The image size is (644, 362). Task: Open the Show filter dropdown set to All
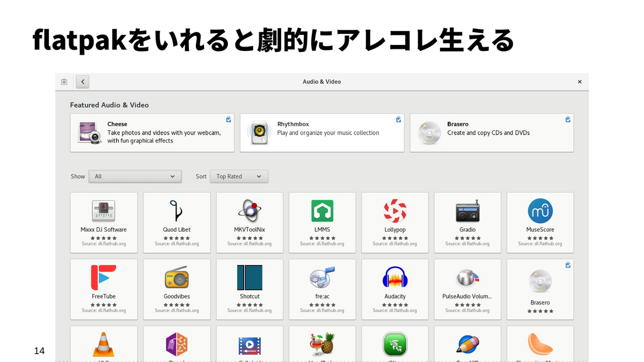click(135, 176)
